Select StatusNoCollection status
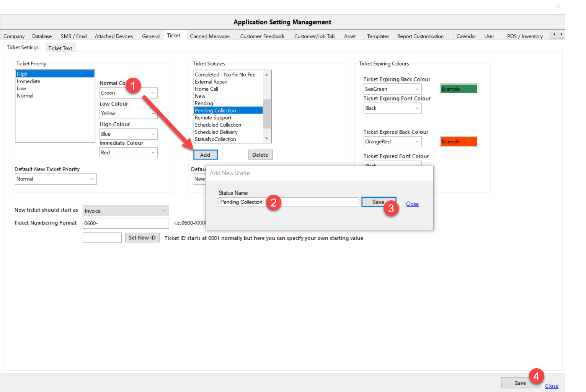 click(x=229, y=140)
